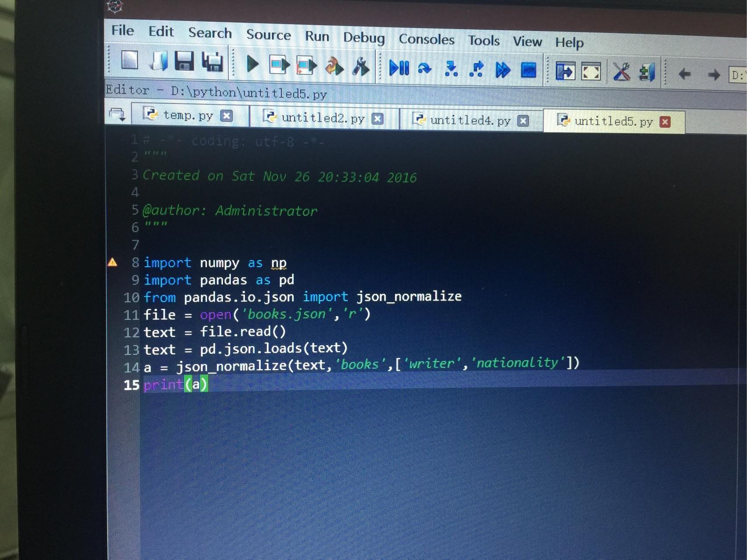Click the 'from pandas.io.json import json_normalize' line
Screen dimensions: 747x560
(x=302, y=297)
